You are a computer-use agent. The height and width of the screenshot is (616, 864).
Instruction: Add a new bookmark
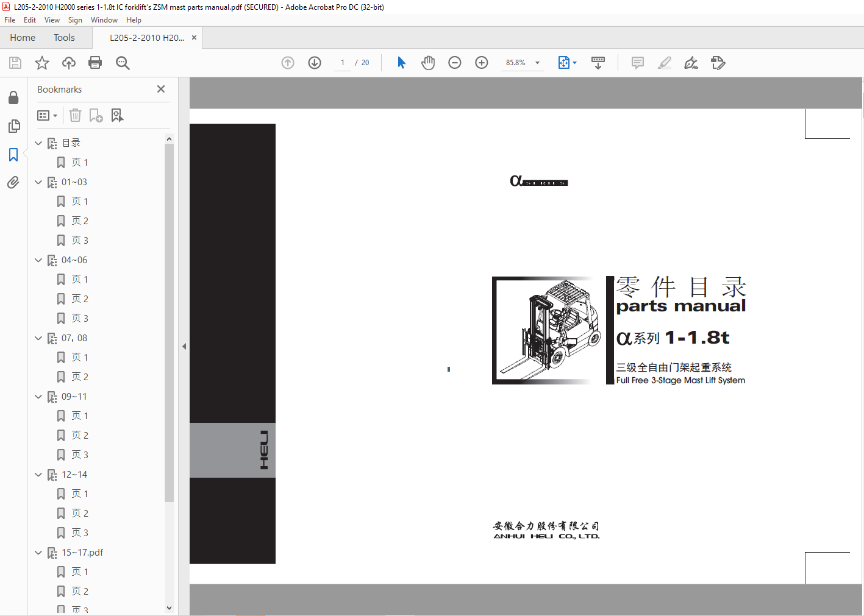point(96,115)
